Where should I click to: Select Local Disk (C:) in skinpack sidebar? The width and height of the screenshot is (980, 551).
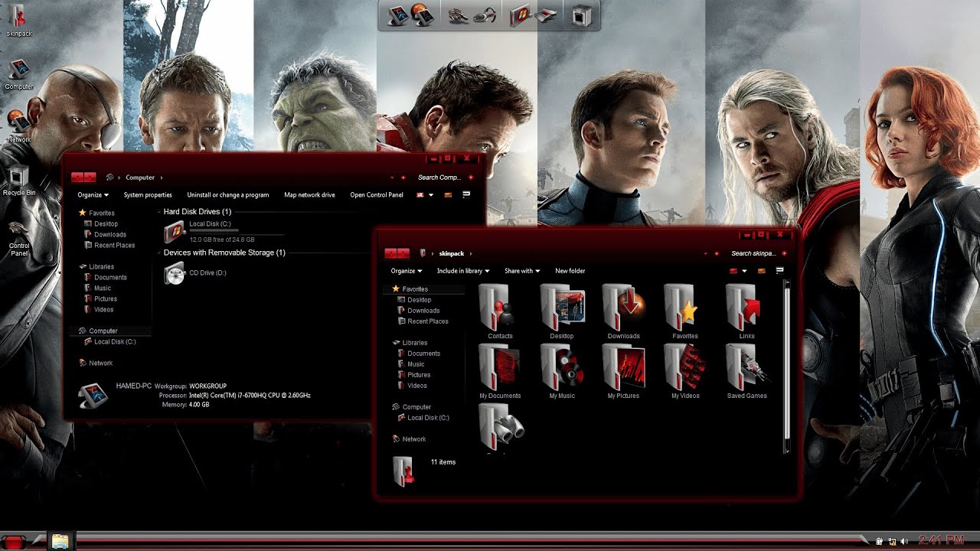click(423, 418)
